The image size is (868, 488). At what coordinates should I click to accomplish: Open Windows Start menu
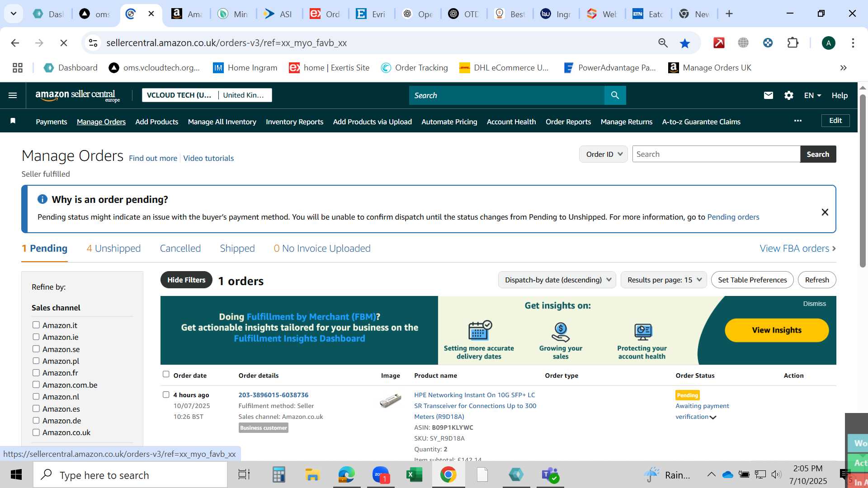pyautogui.click(x=16, y=474)
